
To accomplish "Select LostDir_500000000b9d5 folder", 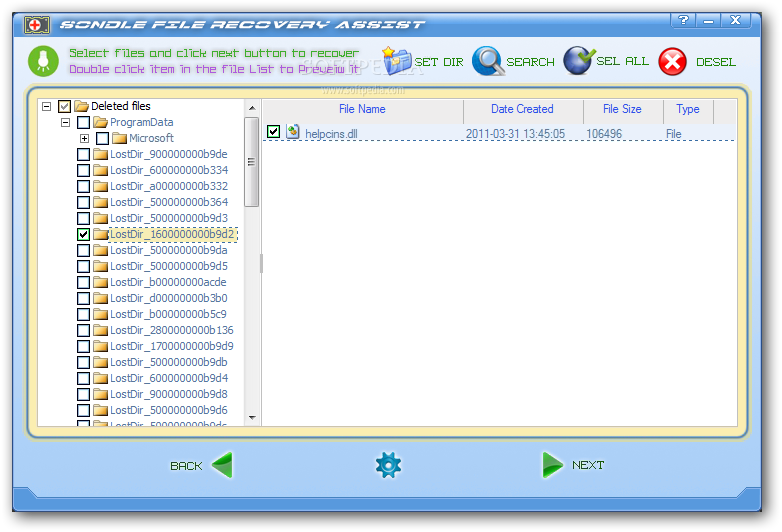I will coord(169,266).
